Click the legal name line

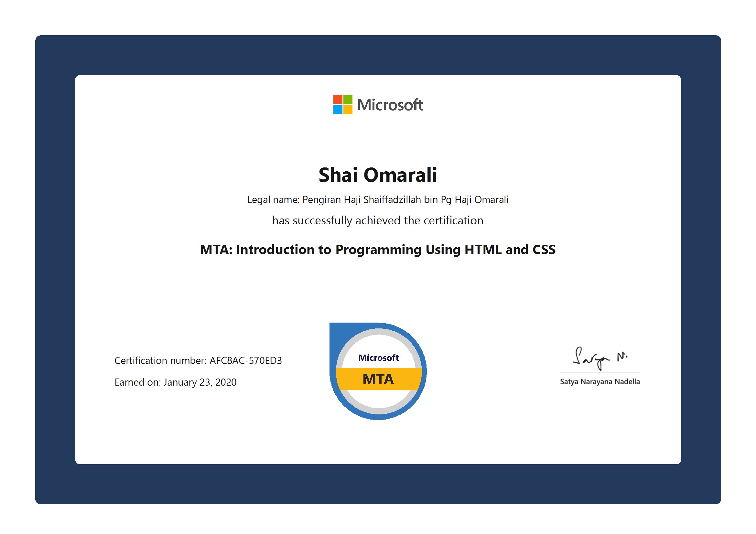pyautogui.click(x=378, y=199)
